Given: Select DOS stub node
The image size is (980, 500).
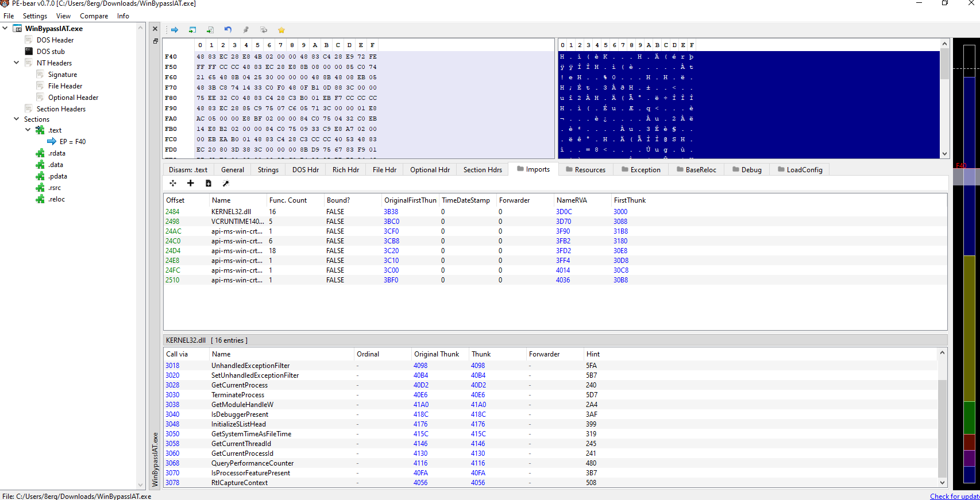Looking at the screenshot, I should pos(51,52).
